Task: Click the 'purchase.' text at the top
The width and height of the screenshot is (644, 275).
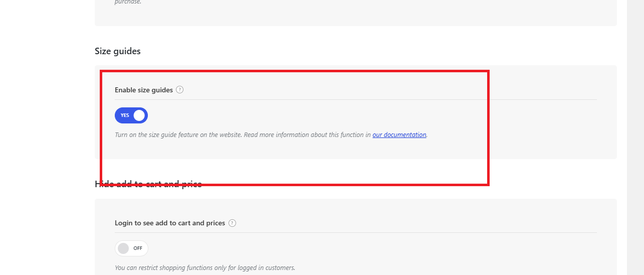Action: point(128,2)
